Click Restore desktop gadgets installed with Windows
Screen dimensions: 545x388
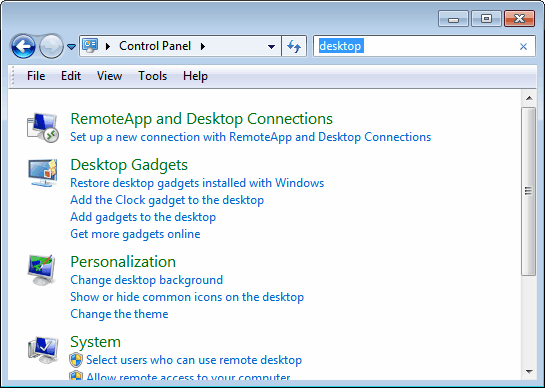pos(197,183)
